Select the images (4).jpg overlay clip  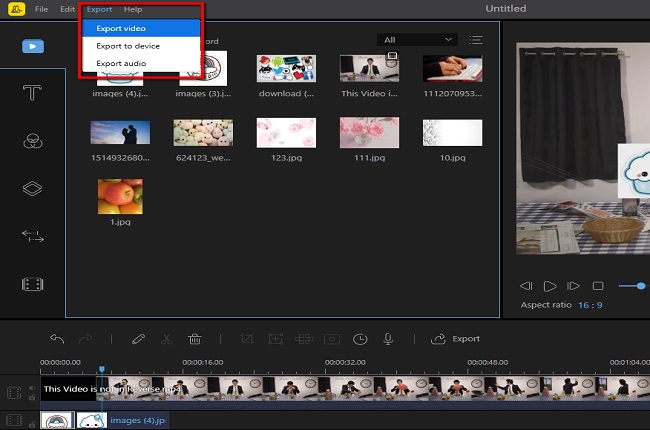121,420
